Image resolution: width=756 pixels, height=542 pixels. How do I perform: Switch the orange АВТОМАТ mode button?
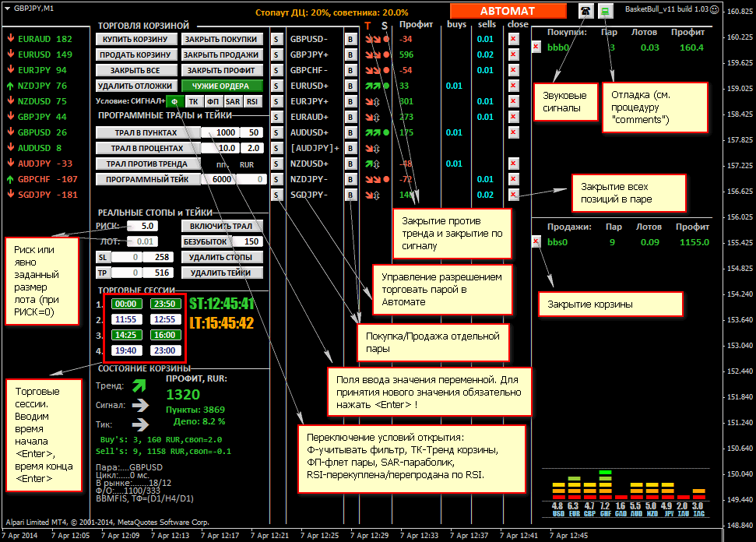(507, 11)
